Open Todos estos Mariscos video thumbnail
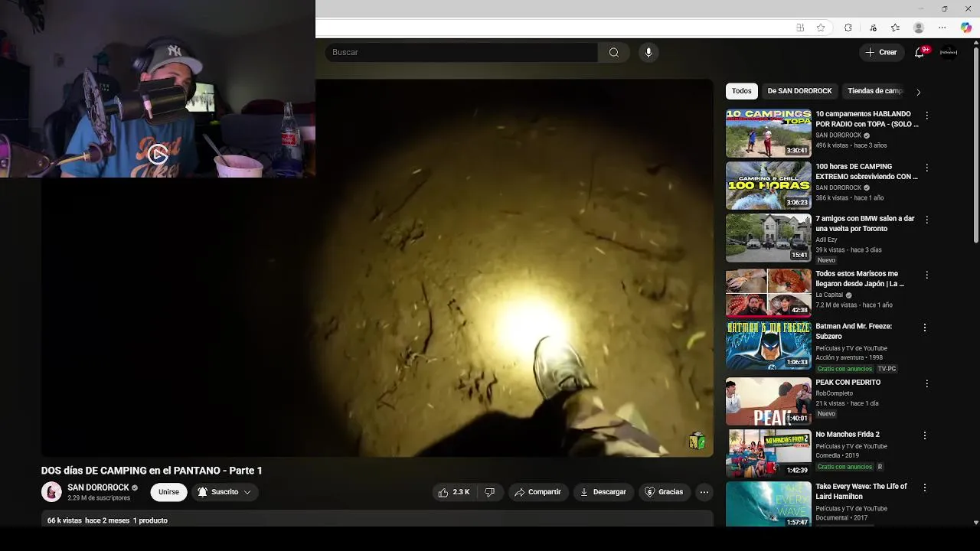 tap(769, 292)
